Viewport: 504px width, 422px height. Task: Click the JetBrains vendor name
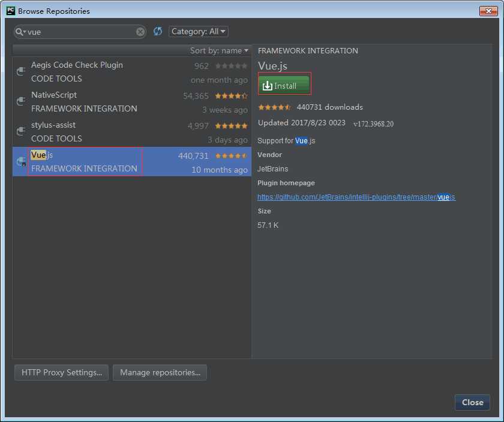272,168
